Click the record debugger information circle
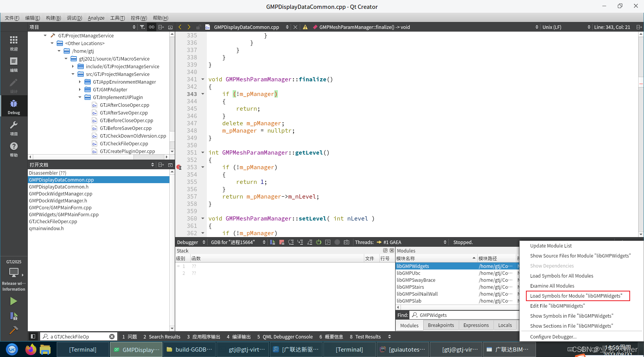 (337, 242)
